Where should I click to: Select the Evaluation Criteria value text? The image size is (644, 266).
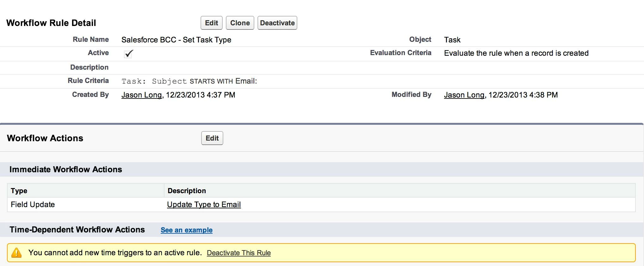pyautogui.click(x=516, y=53)
